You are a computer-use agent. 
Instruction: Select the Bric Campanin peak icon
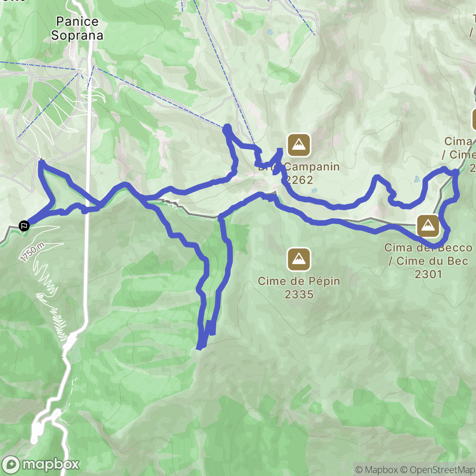click(x=299, y=145)
